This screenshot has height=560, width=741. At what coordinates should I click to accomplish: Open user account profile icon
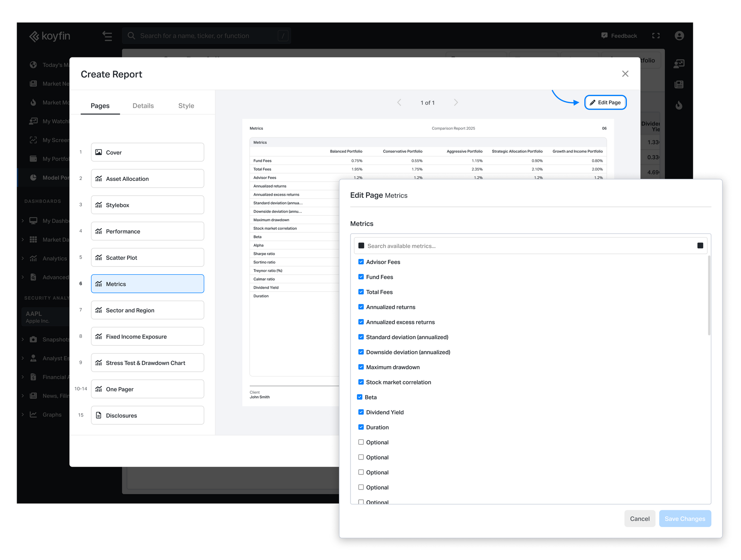pyautogui.click(x=679, y=36)
